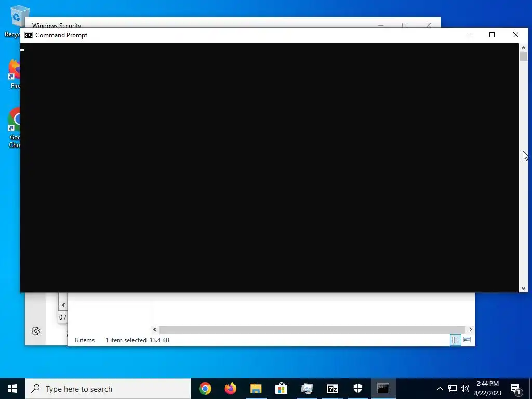The image size is (532, 399).
Task: Minimize the Windows Security window
Action: 381,25
